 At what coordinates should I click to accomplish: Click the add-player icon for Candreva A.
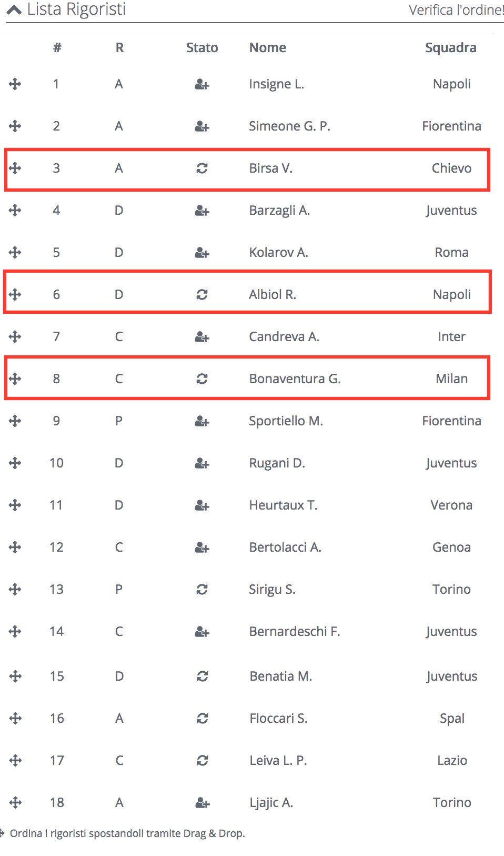(202, 337)
